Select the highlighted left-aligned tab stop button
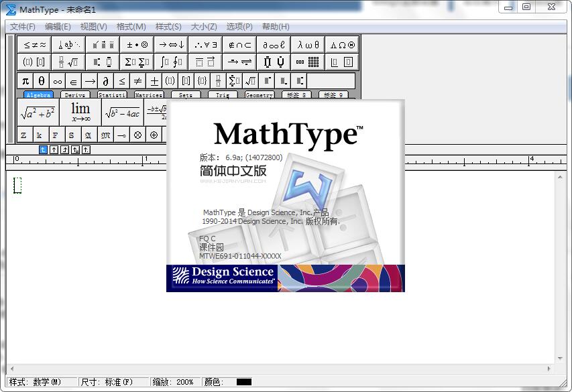Image resolution: width=572 pixels, height=392 pixels. 43,149
